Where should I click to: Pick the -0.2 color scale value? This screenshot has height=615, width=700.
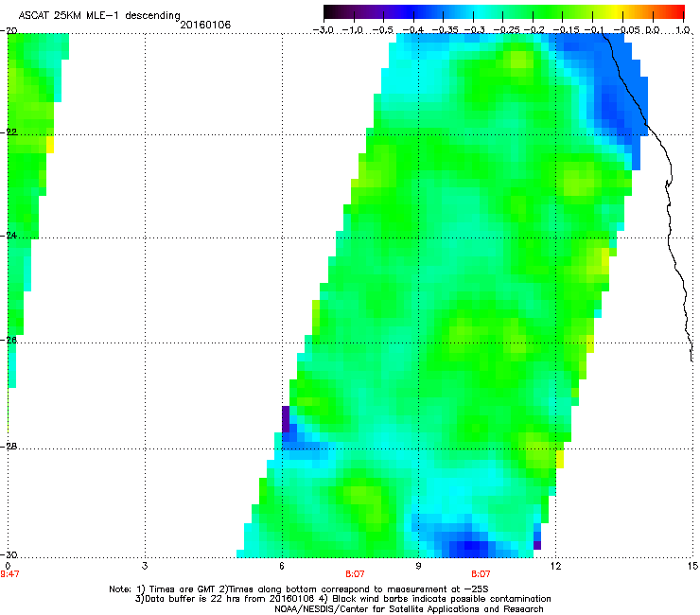[x=533, y=30]
